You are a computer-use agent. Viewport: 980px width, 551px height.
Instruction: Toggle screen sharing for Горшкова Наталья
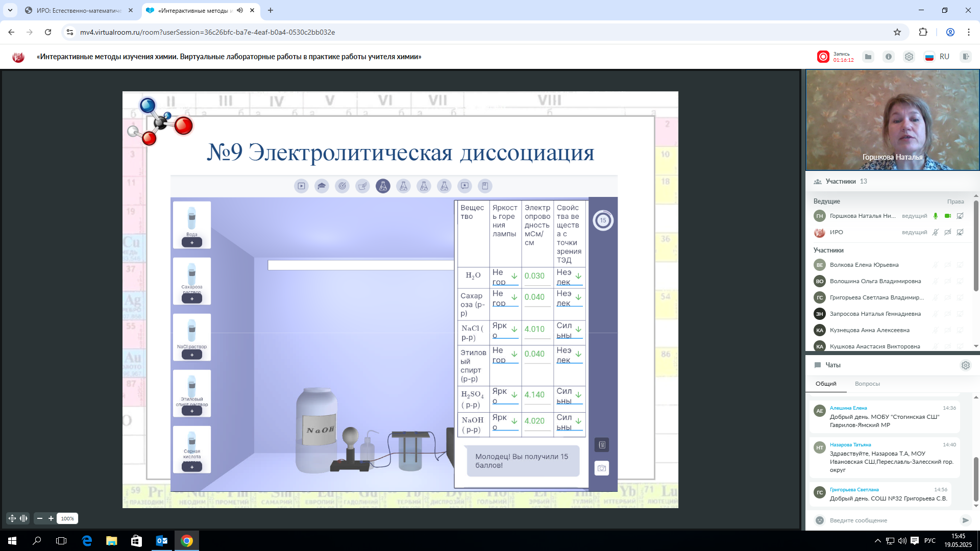click(x=960, y=216)
